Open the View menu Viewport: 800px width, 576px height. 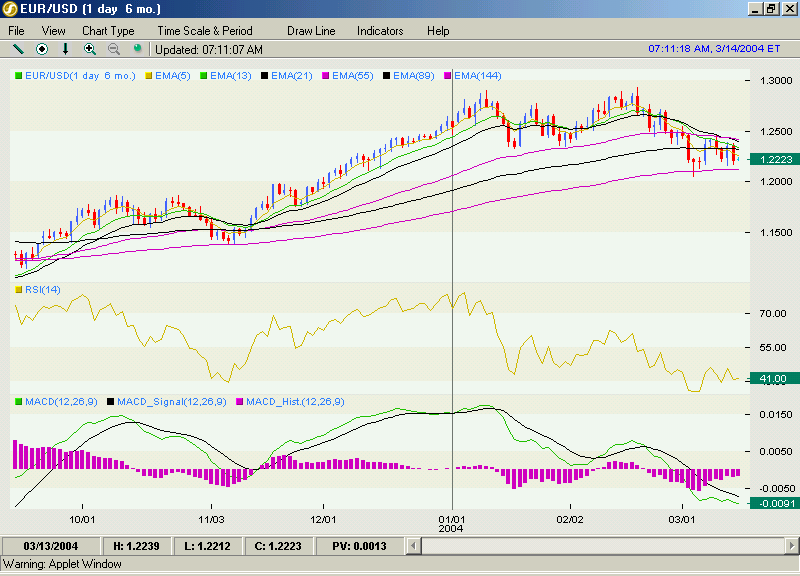coord(54,31)
